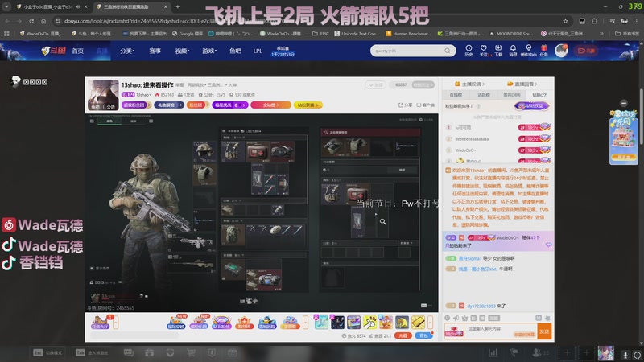Expand the bookmarks overflow chevron
Image resolution: width=644 pixels, height=362 pixels.
[x=601, y=34]
